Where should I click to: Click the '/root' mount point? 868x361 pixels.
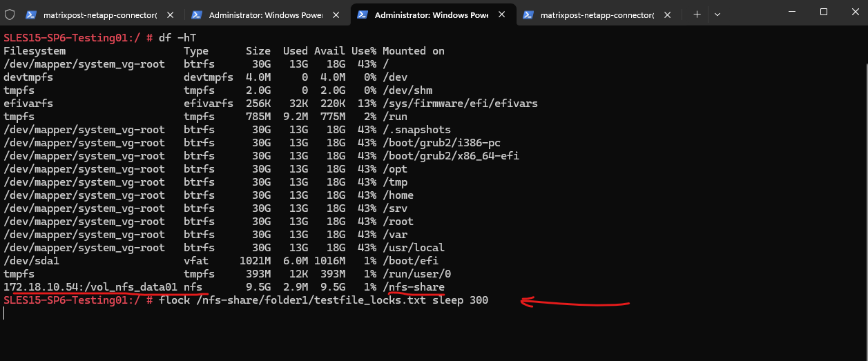click(398, 222)
